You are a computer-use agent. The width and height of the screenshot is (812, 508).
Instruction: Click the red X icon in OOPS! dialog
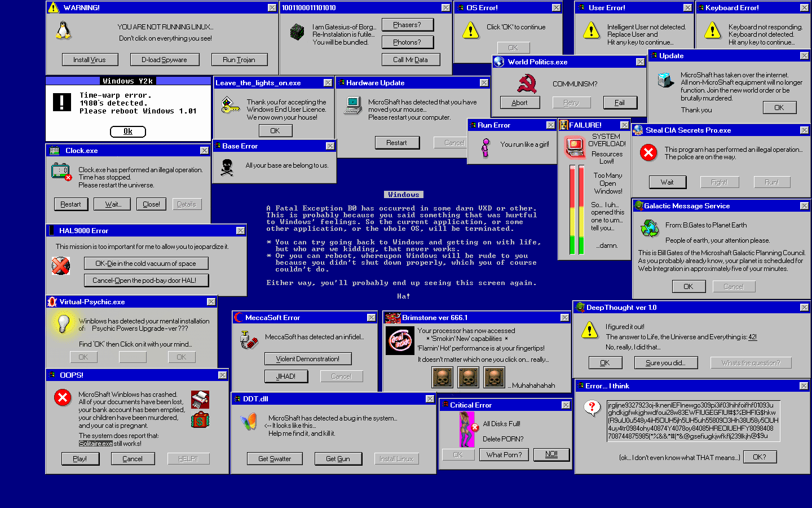tap(63, 397)
